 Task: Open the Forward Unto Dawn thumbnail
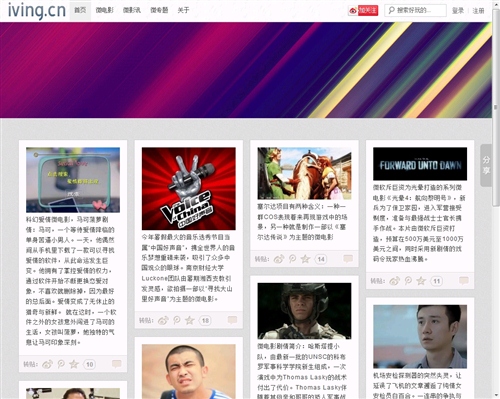420,164
